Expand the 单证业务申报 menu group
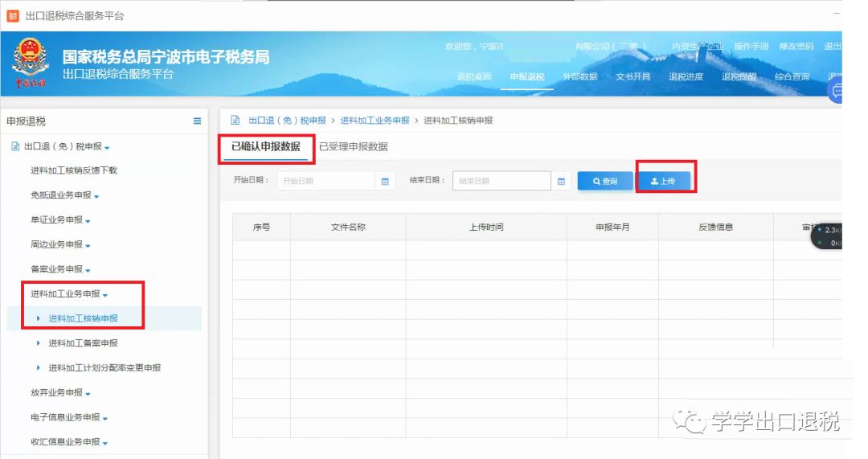The width and height of the screenshot is (868, 459). click(88, 222)
